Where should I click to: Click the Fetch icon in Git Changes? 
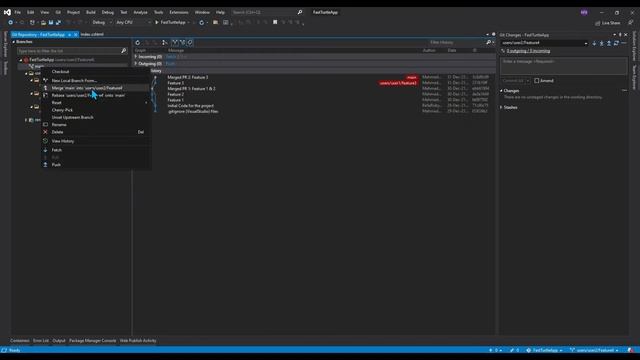pyautogui.click(x=594, y=43)
